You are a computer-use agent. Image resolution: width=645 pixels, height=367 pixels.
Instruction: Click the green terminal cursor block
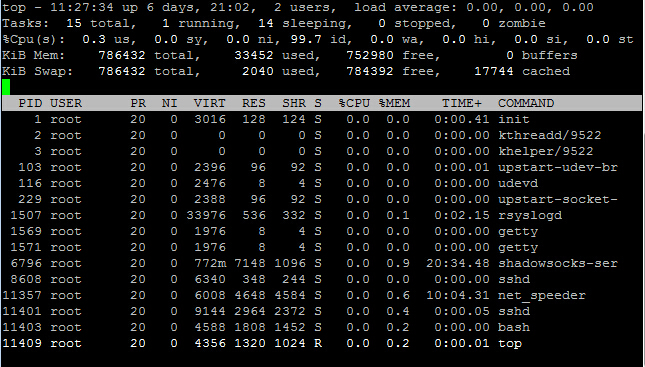click(6, 87)
